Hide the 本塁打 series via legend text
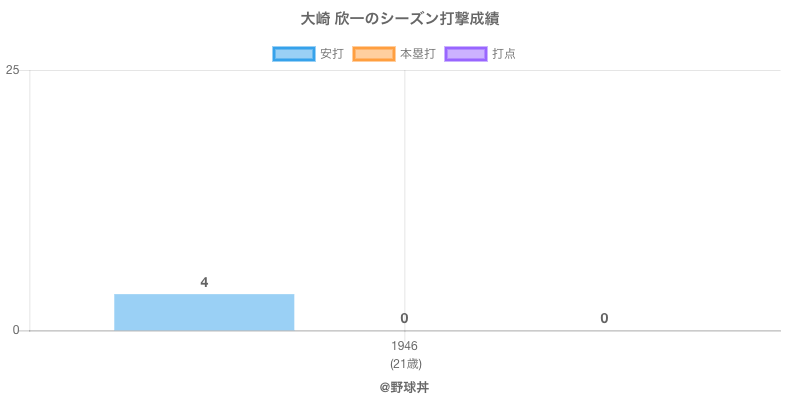 (x=417, y=54)
